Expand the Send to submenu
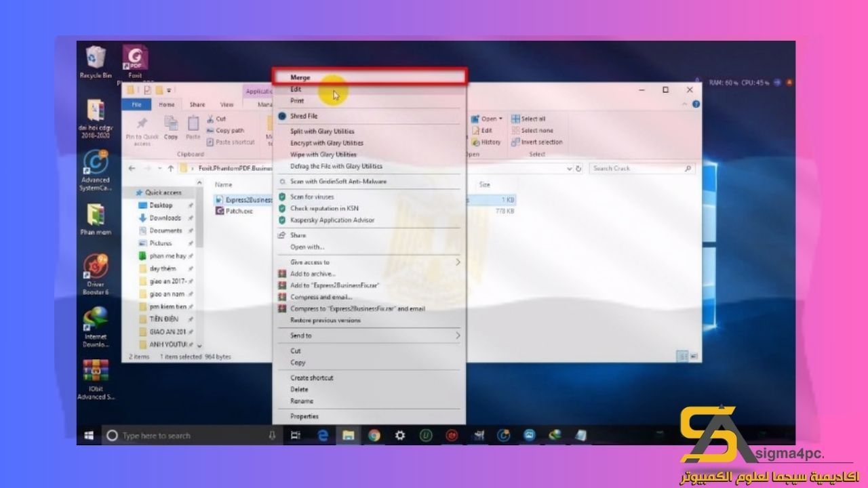 pos(369,335)
